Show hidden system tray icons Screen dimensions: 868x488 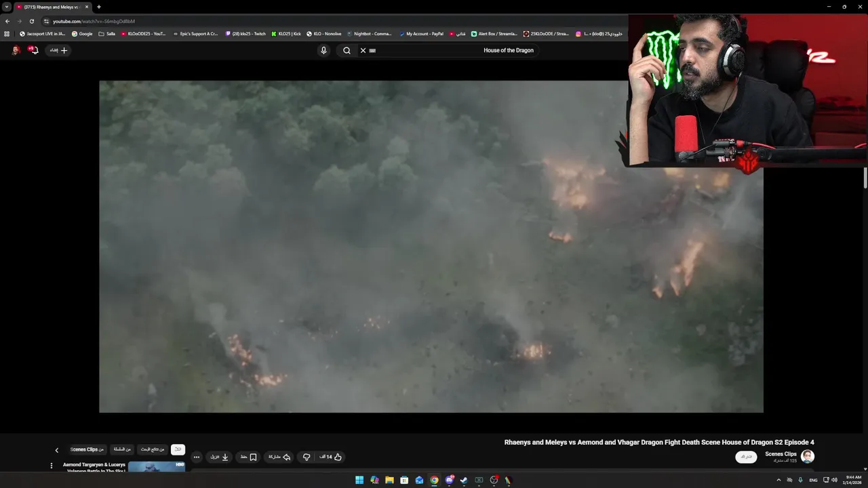tap(778, 480)
